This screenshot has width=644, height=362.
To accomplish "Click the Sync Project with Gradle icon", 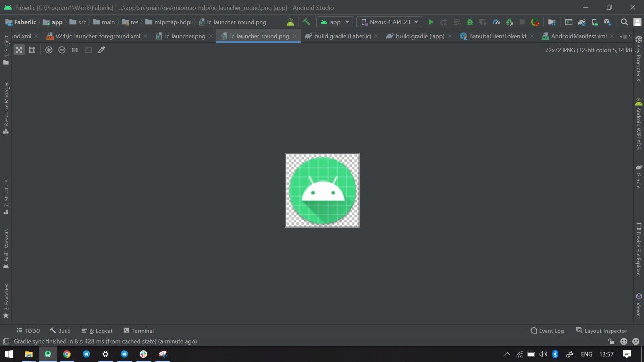I will tap(581, 22).
